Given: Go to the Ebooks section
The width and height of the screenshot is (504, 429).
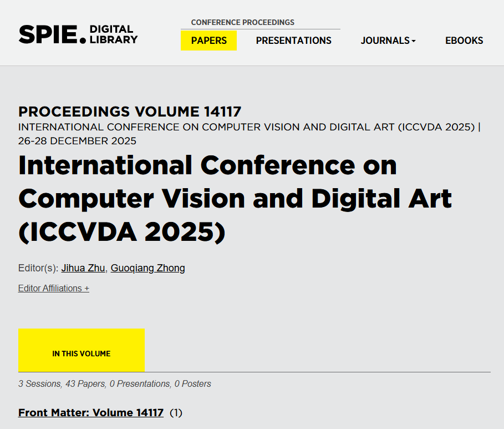Looking at the screenshot, I should (464, 41).
